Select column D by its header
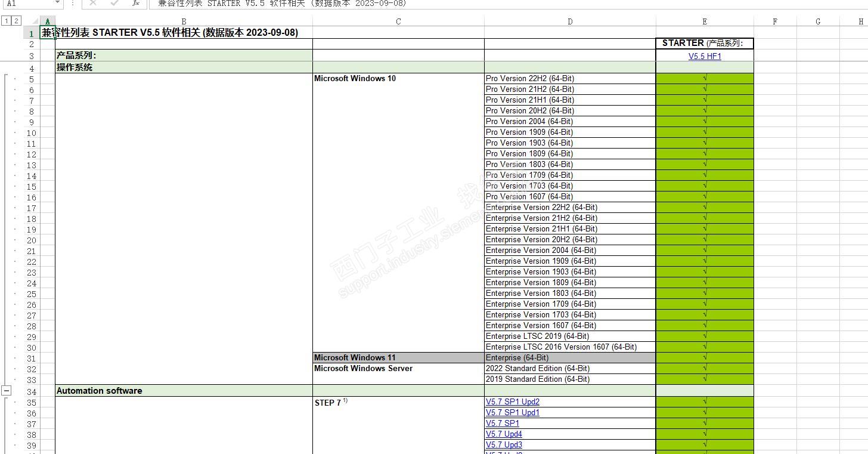 point(570,21)
